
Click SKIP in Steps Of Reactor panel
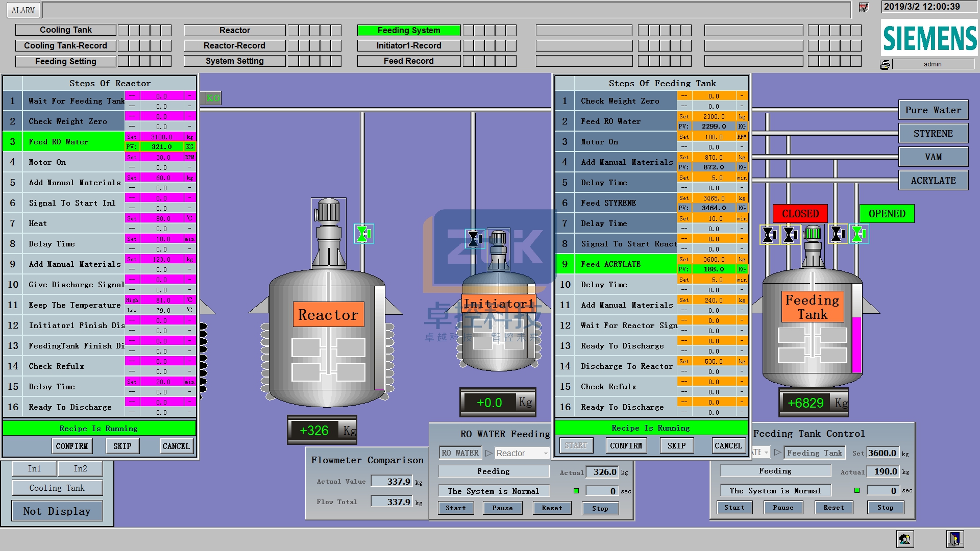(x=122, y=446)
